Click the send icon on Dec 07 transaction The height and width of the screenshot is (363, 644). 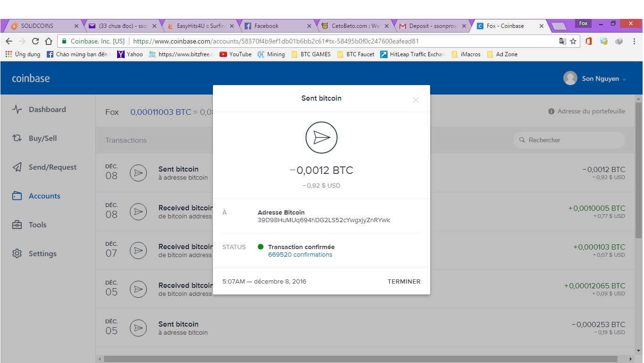pos(138,251)
